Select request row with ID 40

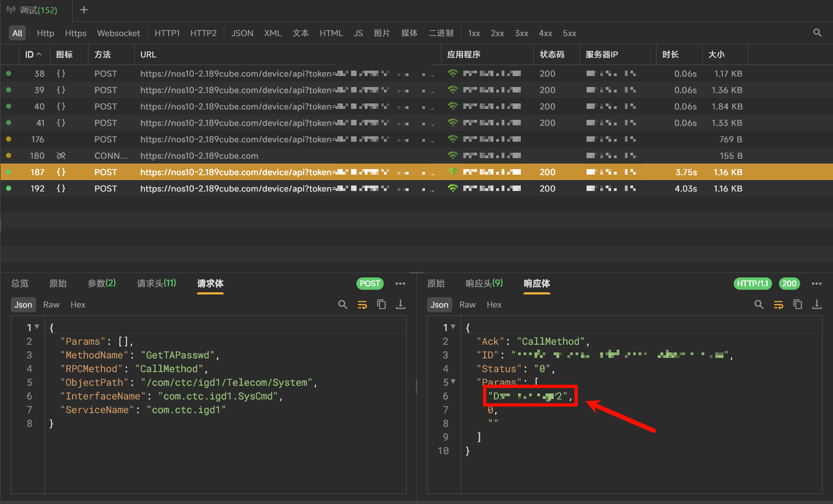[416, 106]
